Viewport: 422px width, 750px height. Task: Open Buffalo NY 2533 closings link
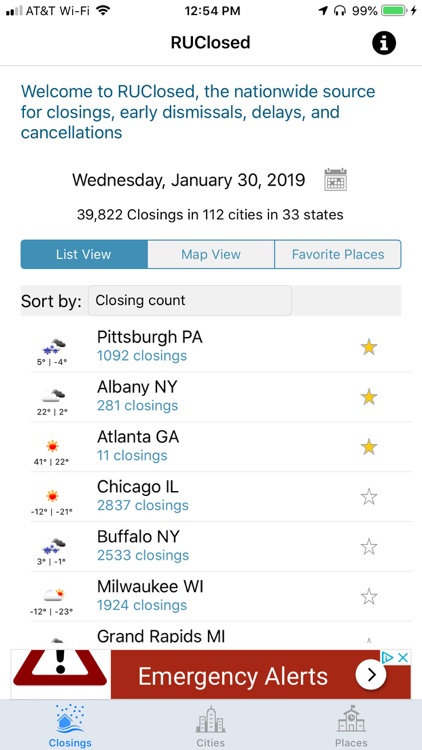point(143,555)
